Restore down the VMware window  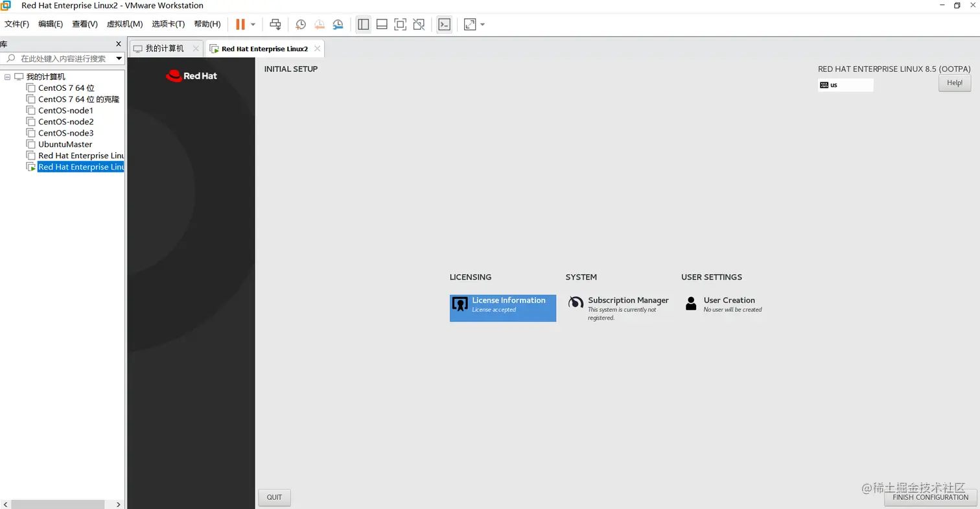pyautogui.click(x=957, y=5)
